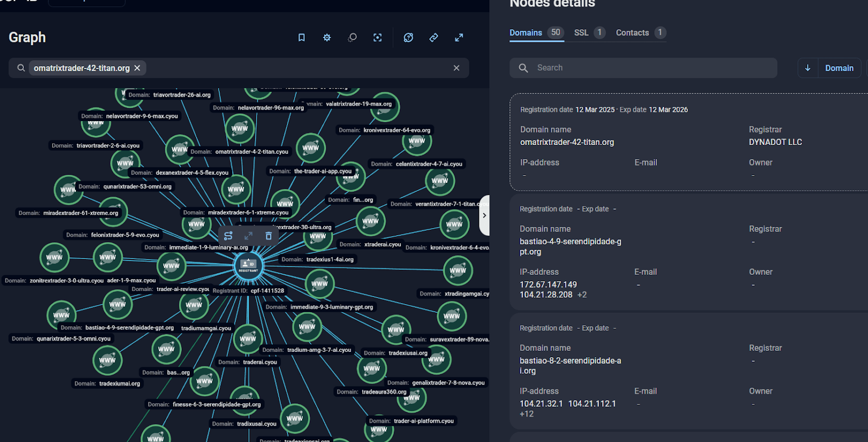Select the kronivextrader-64-evo.org node label
This screenshot has height=442, width=868.
coord(385,130)
